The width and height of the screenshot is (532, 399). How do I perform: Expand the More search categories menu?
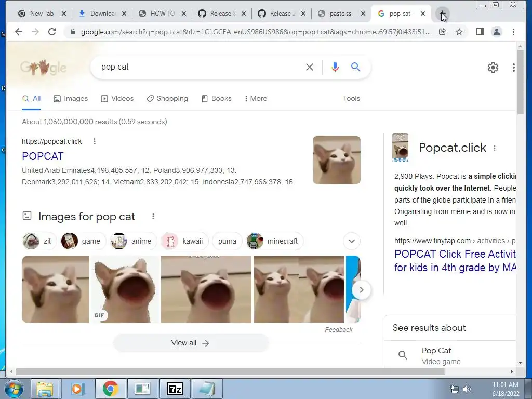[256, 98]
